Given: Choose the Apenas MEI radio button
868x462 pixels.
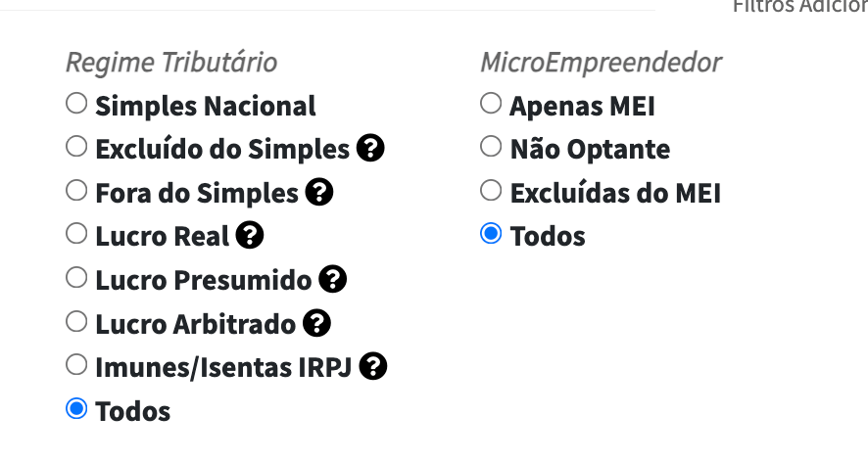Looking at the screenshot, I should click(x=491, y=103).
